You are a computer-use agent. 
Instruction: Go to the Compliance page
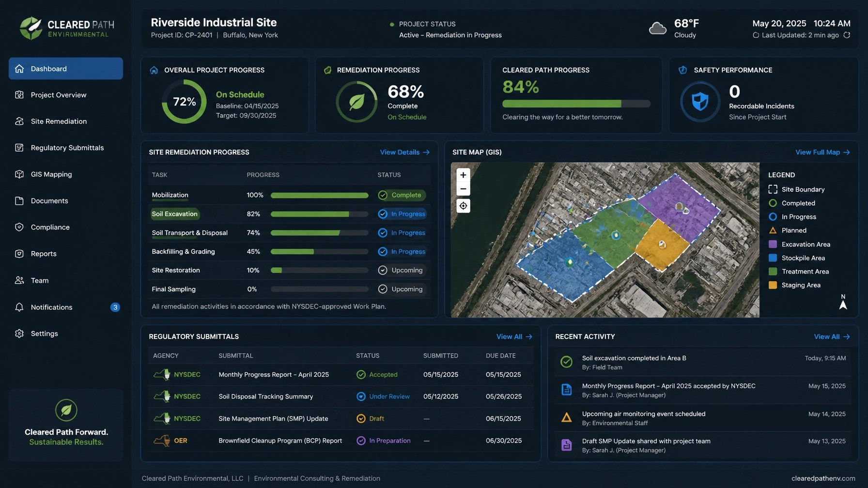[66, 227]
